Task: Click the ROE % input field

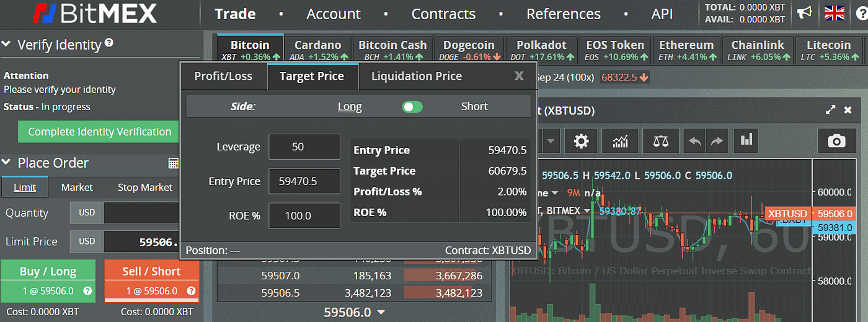Action: [x=304, y=215]
